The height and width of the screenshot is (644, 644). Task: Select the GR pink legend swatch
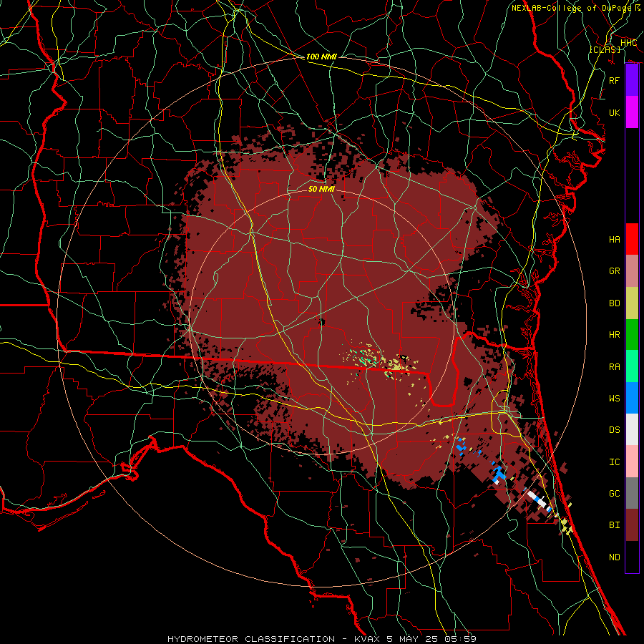pos(632,271)
